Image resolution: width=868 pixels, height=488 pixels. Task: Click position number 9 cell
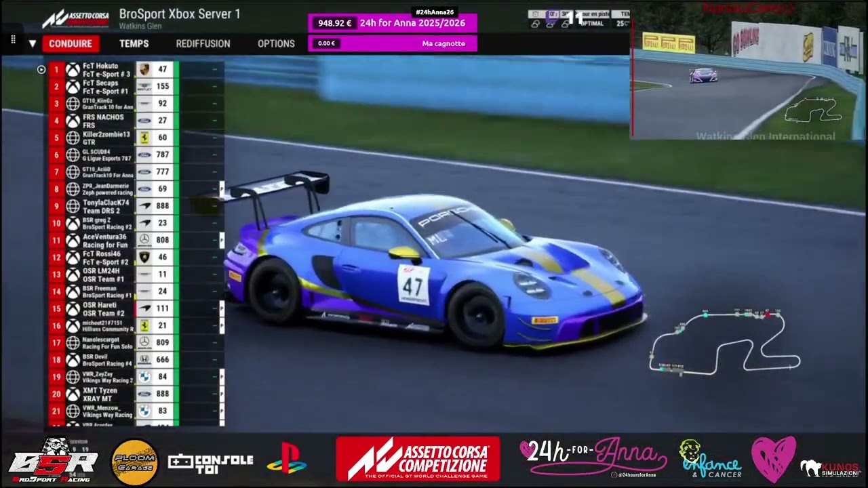[56, 206]
